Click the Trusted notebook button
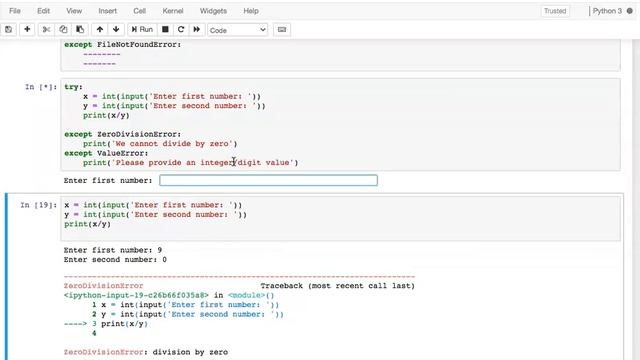Viewport: 640px width, 360px height. (x=555, y=11)
